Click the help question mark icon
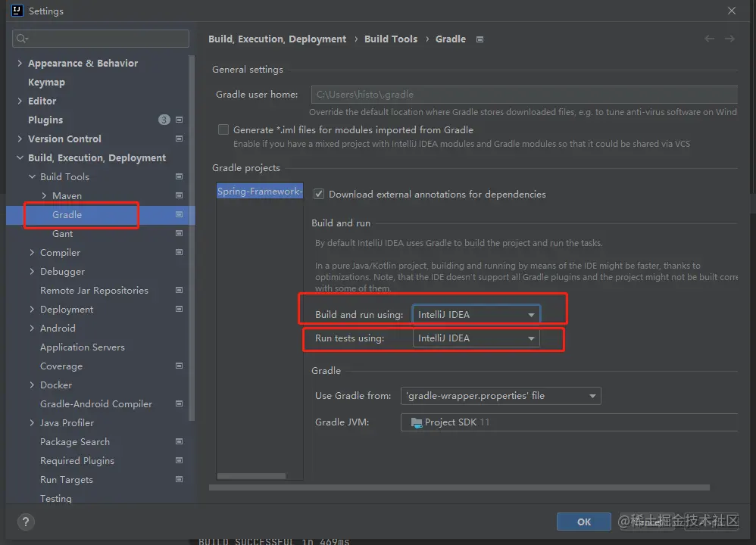The image size is (756, 545). coord(26,522)
